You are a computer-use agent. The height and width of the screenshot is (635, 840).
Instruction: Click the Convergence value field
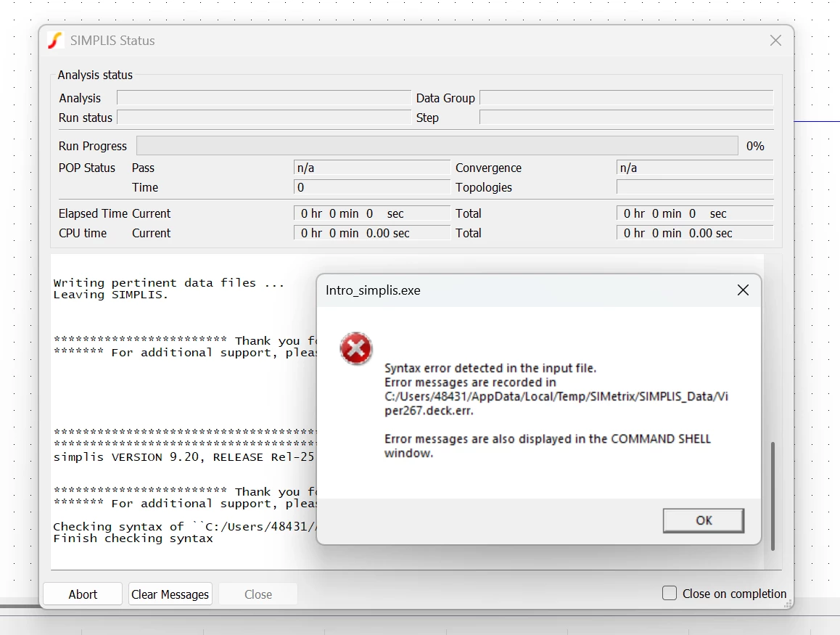695,168
